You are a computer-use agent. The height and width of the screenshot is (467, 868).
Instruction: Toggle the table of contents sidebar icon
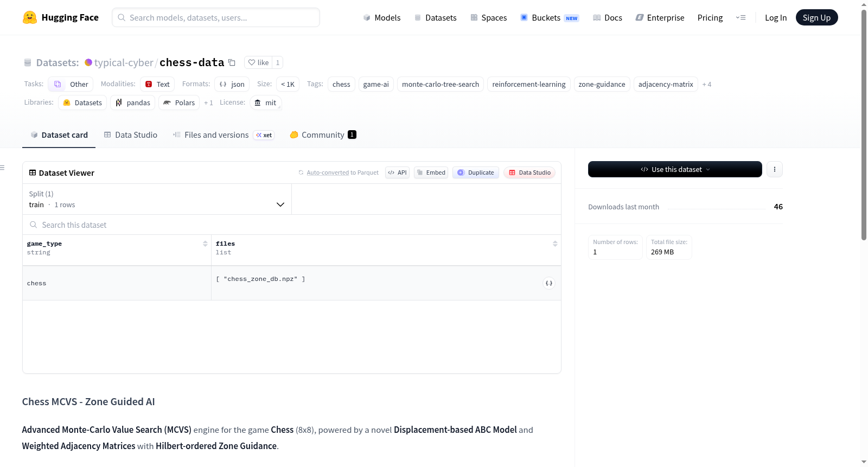click(x=3, y=168)
